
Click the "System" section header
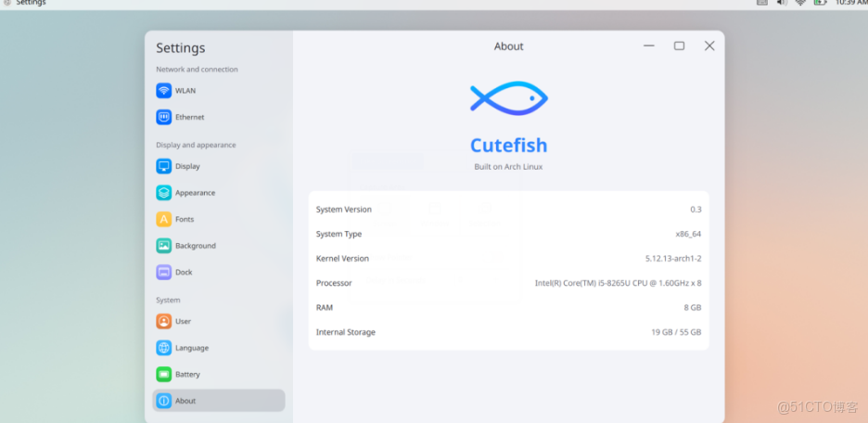(168, 300)
